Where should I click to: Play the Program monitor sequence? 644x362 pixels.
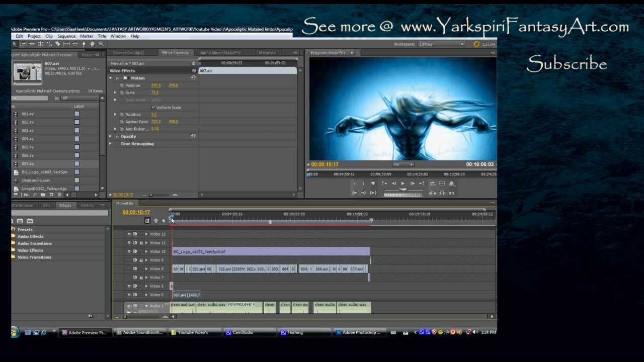click(403, 184)
